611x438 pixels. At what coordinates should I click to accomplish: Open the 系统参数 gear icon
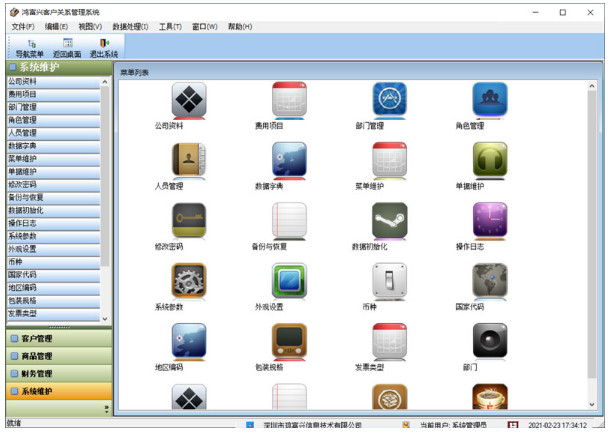[x=189, y=281]
